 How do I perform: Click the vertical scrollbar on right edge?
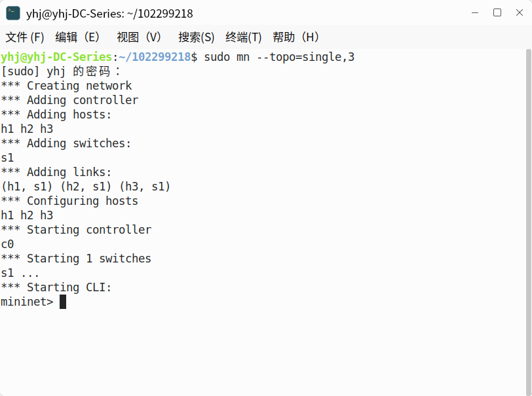(528, 222)
